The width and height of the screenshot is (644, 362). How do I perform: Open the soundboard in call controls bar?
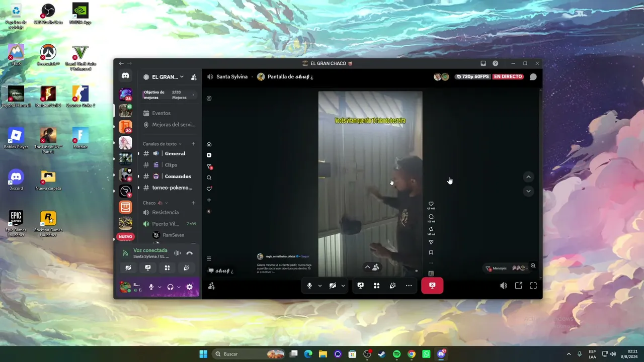click(392, 286)
